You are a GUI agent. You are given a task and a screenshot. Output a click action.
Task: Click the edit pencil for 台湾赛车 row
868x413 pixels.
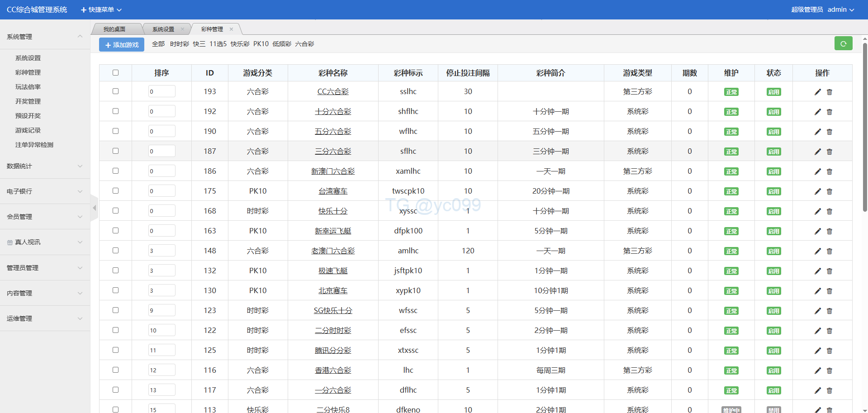point(817,191)
